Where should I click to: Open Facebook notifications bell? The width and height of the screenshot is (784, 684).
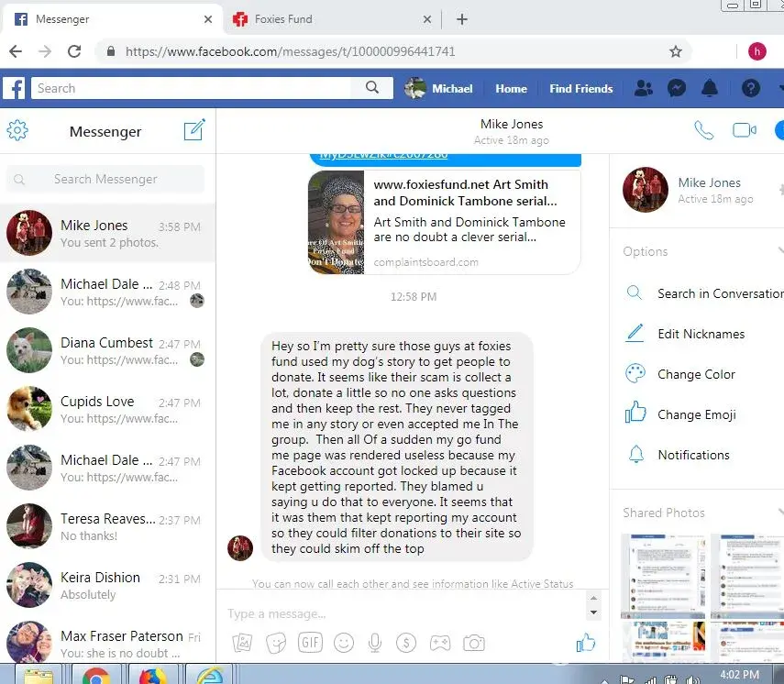[x=709, y=89]
